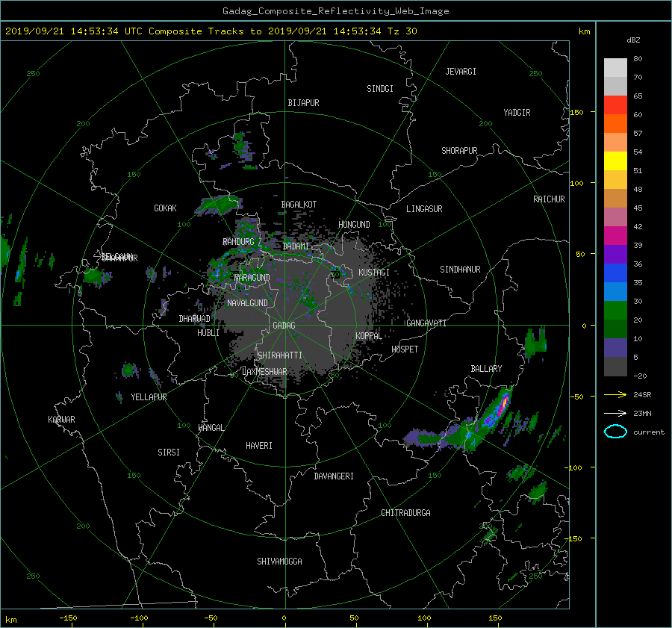Click the CHITRADURGA city label
Image resolution: width=672 pixels, height=628 pixels.
pyautogui.click(x=405, y=513)
